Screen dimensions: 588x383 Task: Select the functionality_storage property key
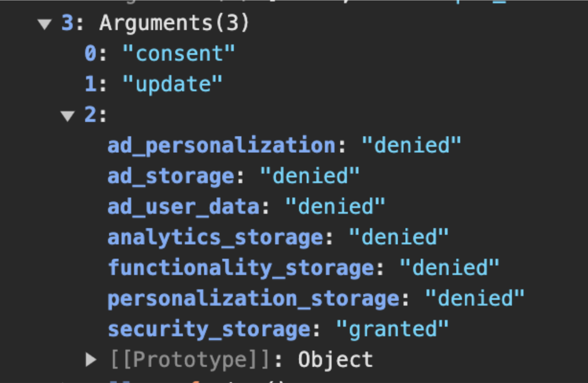[241, 268]
